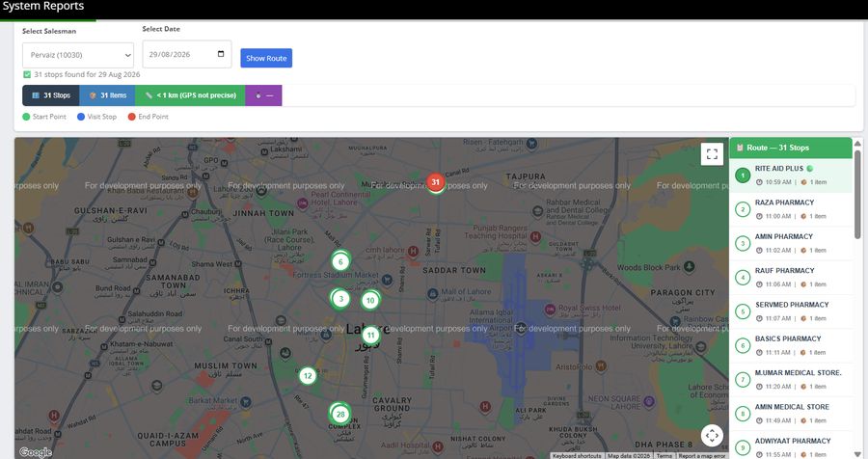
Task: Select RAUF PHARMACY stop in route list
Action: pos(791,278)
